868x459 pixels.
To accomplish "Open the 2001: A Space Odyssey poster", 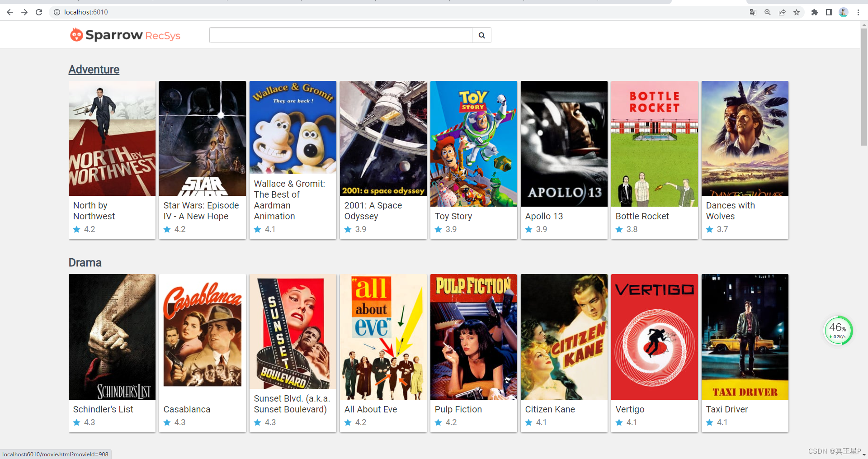I will (x=383, y=138).
